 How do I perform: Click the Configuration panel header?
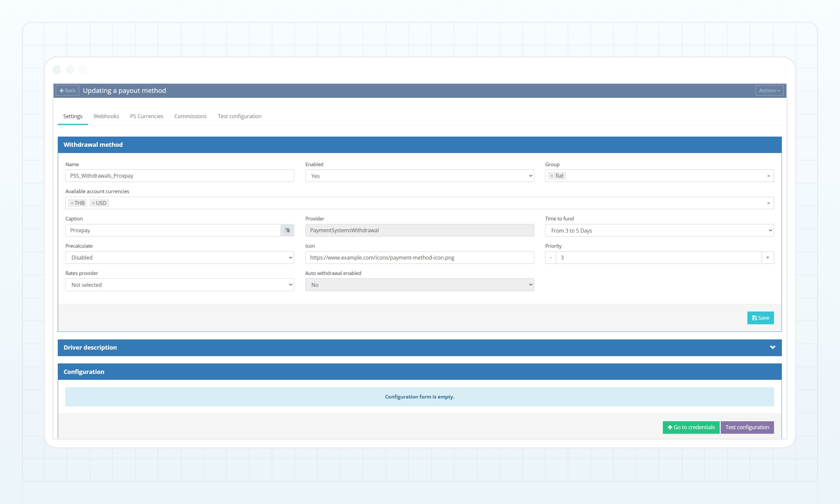[419, 371]
